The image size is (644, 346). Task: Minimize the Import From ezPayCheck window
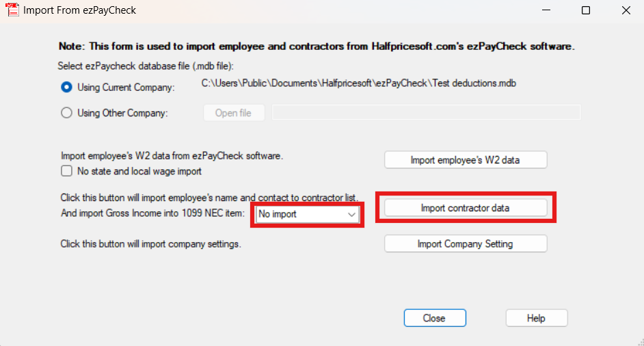pyautogui.click(x=546, y=10)
